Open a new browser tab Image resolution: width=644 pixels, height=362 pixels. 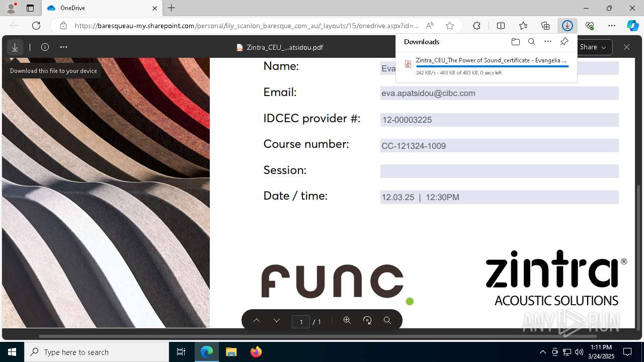(x=172, y=8)
